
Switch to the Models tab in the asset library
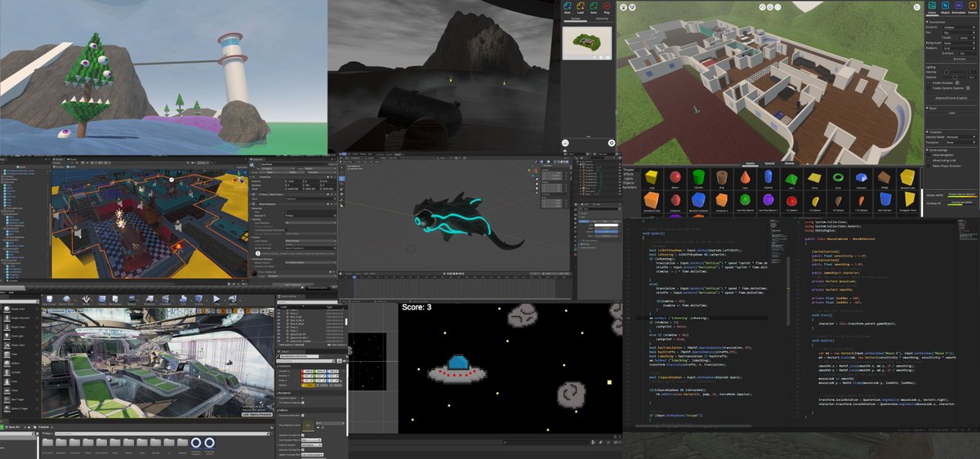789,163
